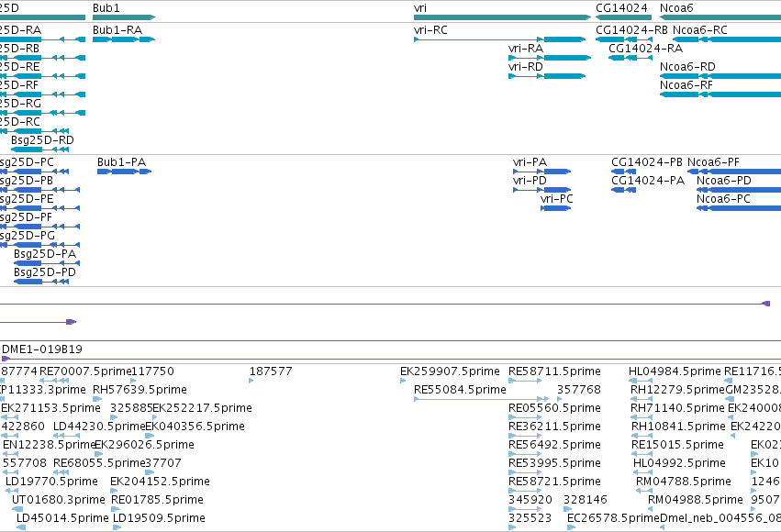
Task: Select the EK296026.5prime EST
Action: click(x=98, y=454)
